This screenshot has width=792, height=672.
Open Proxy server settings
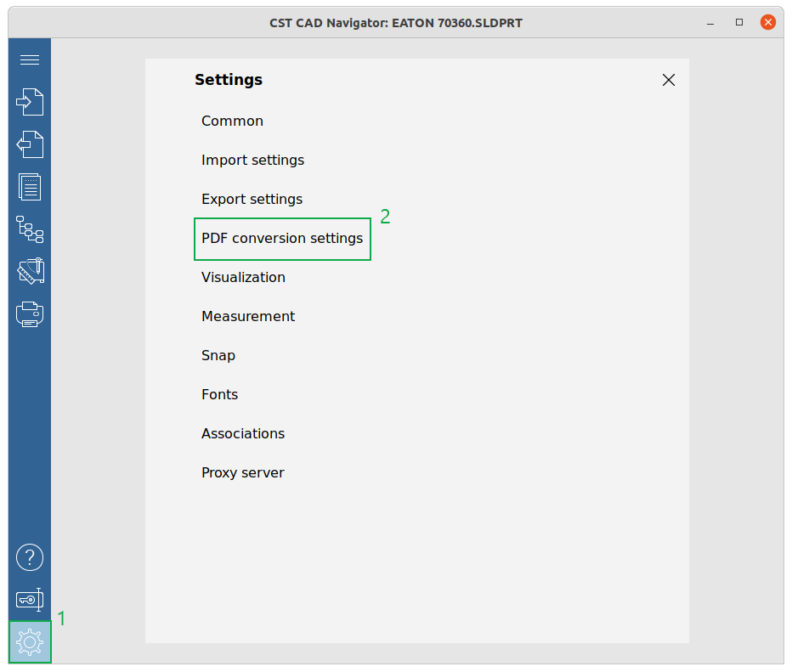(242, 472)
